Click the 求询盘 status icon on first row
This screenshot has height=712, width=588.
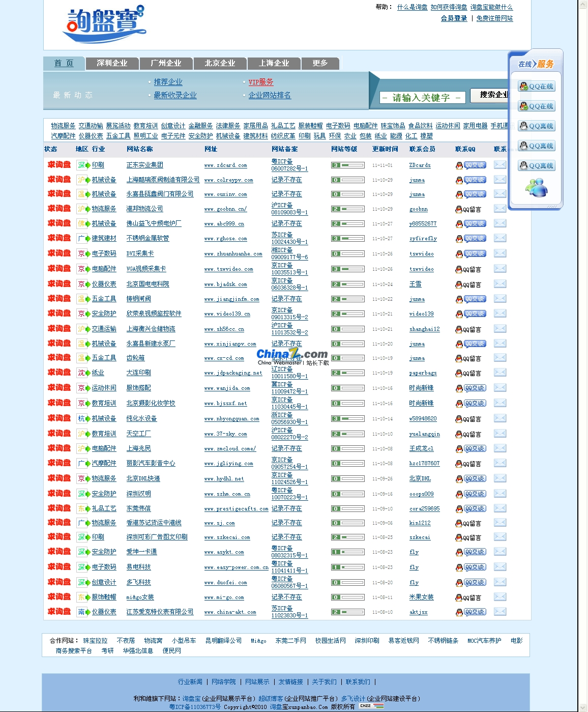(x=58, y=165)
